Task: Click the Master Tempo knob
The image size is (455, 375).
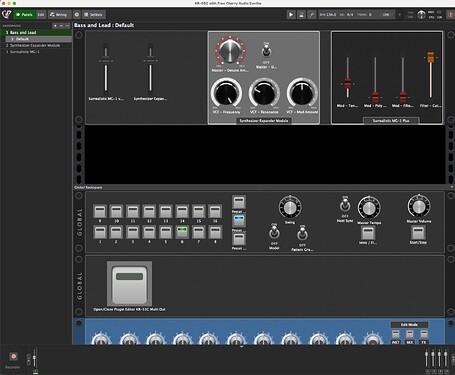Action: [x=369, y=207]
